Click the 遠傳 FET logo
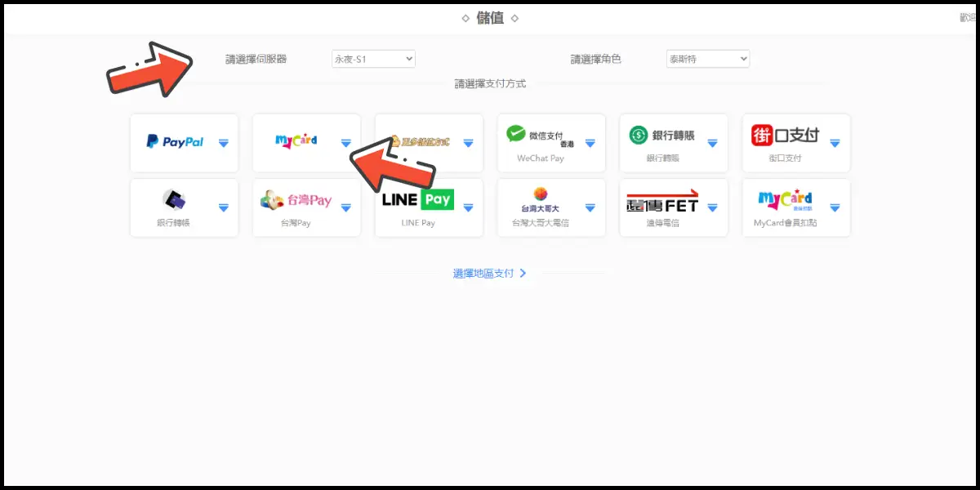Viewport: 980px width, 490px height. 662,201
